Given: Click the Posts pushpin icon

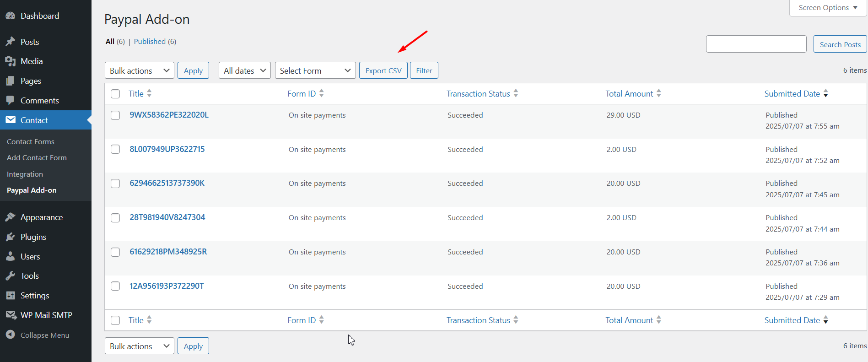Looking at the screenshot, I should (x=11, y=42).
